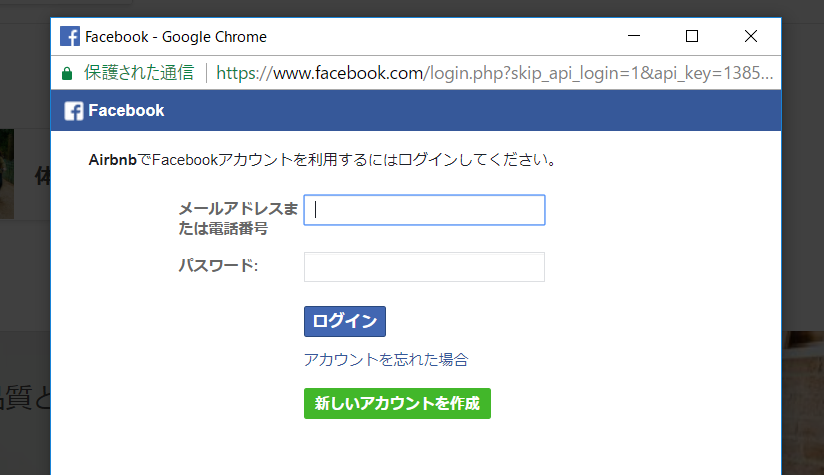The height and width of the screenshot is (475, 824).
Task: Click into the パスワード input field
Action: [424, 267]
